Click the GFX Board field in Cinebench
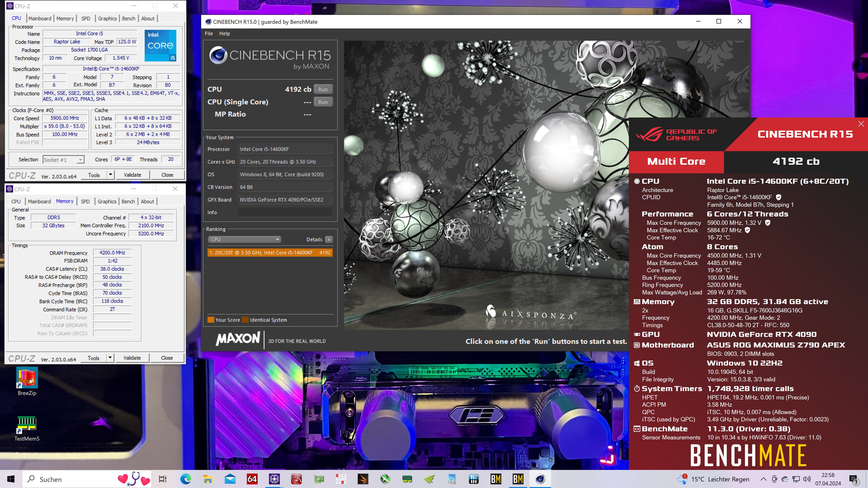Viewport: 868px width, 488px height. point(285,200)
